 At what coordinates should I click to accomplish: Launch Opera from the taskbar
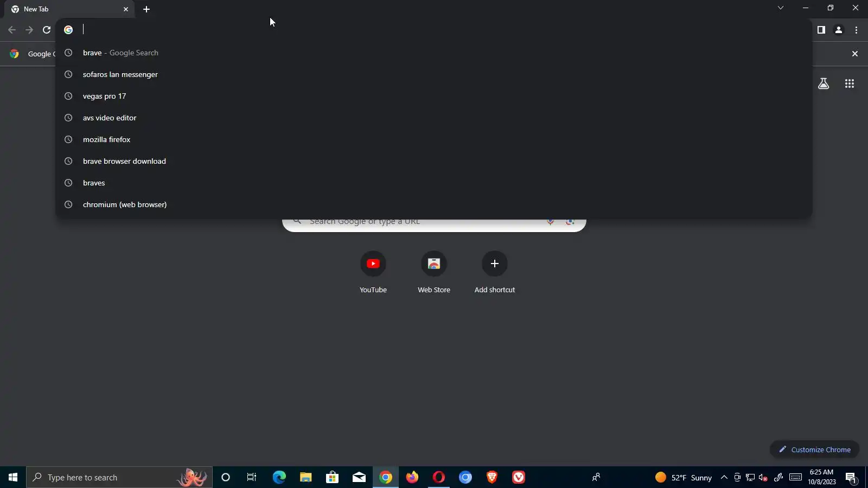pyautogui.click(x=439, y=477)
